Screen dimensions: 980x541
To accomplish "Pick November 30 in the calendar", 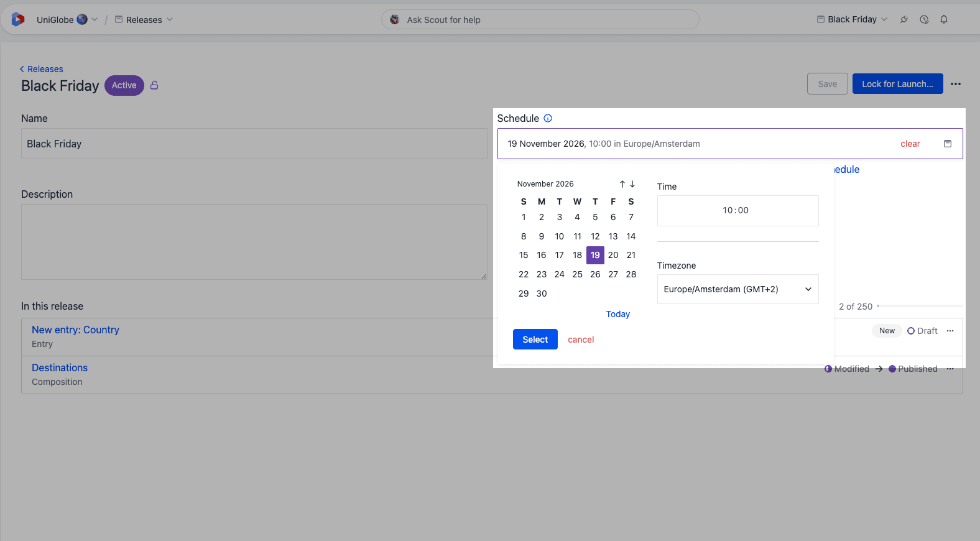I will 542,294.
